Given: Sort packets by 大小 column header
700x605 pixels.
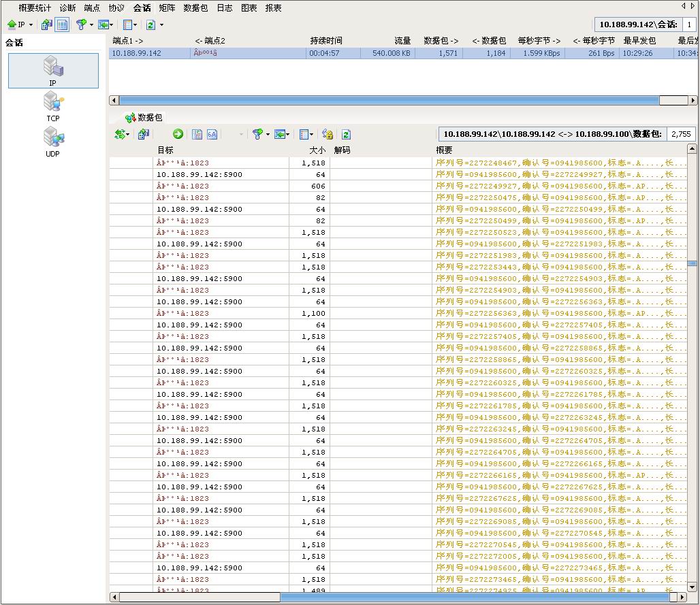Looking at the screenshot, I should (x=317, y=150).
